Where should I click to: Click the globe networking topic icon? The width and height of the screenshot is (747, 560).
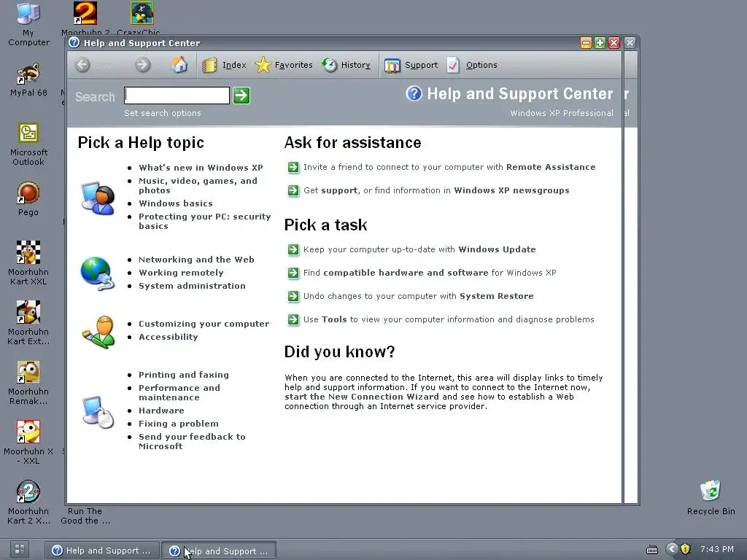pos(98,273)
